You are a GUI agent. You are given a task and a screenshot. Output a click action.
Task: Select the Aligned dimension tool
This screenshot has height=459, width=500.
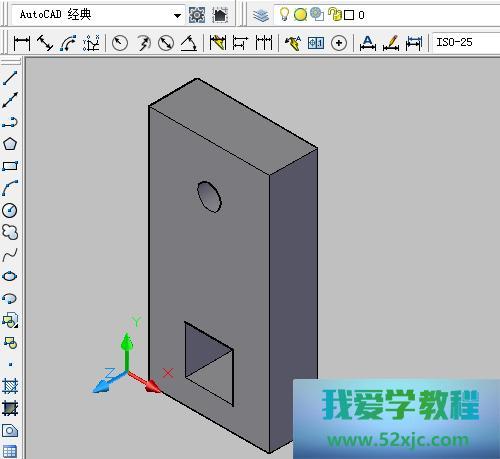pos(45,43)
